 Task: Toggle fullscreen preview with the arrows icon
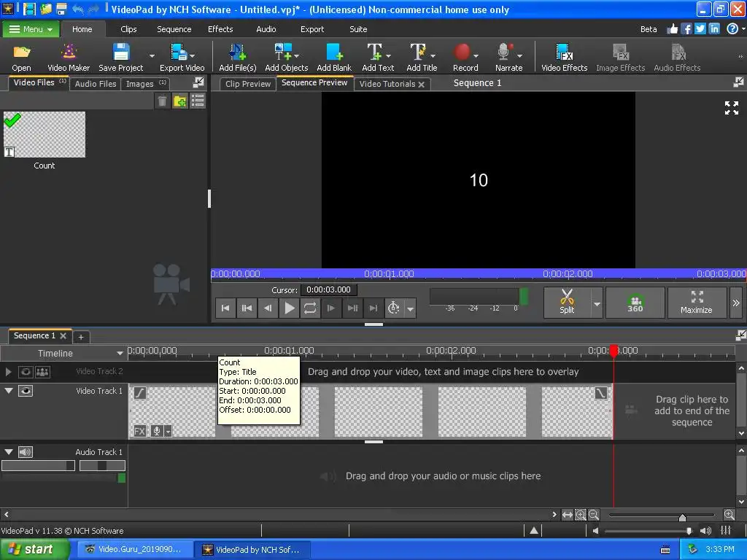[731, 108]
